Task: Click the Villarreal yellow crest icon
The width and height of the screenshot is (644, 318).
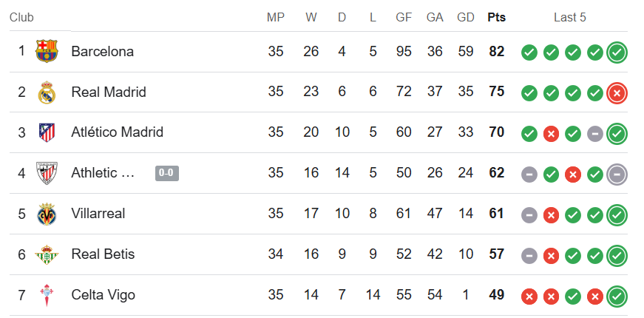Action: 47,214
